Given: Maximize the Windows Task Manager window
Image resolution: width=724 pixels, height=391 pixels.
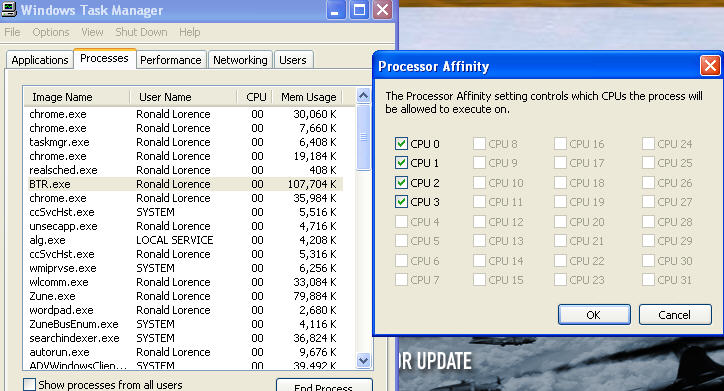Looking at the screenshot, I should click(359, 10).
